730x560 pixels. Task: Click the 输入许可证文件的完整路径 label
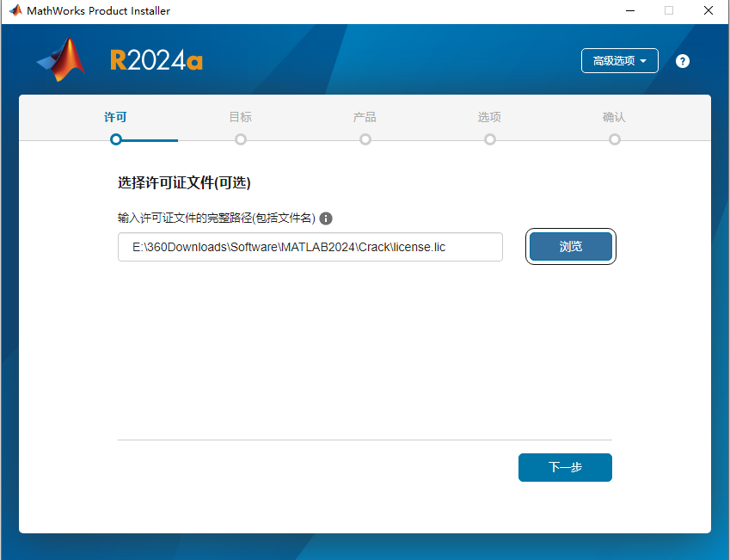[x=217, y=218]
